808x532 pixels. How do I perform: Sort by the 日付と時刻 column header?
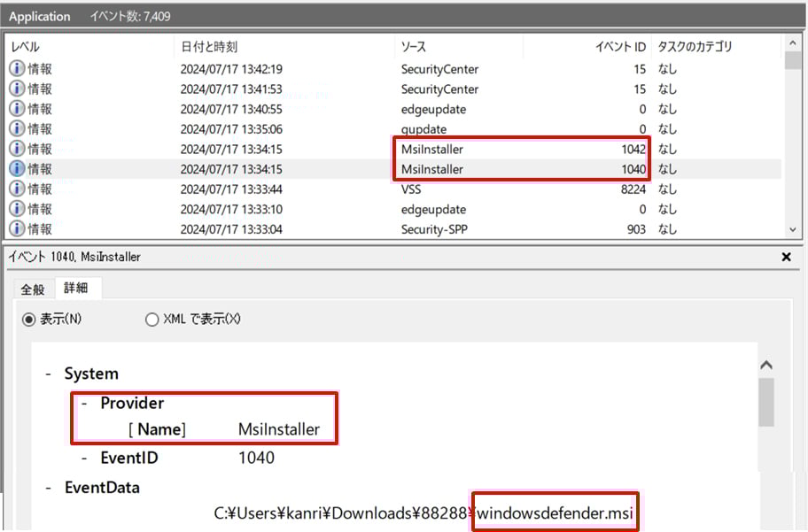click(x=284, y=47)
